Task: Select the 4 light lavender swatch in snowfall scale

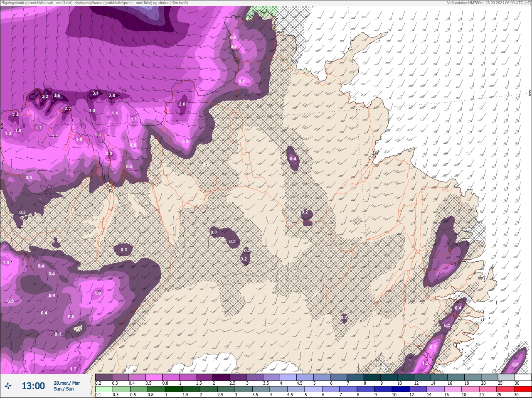Action: [288, 377]
